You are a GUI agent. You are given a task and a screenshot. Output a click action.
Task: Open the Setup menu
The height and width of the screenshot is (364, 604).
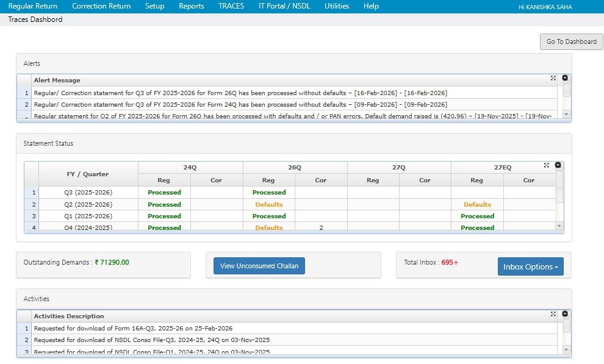tap(154, 6)
